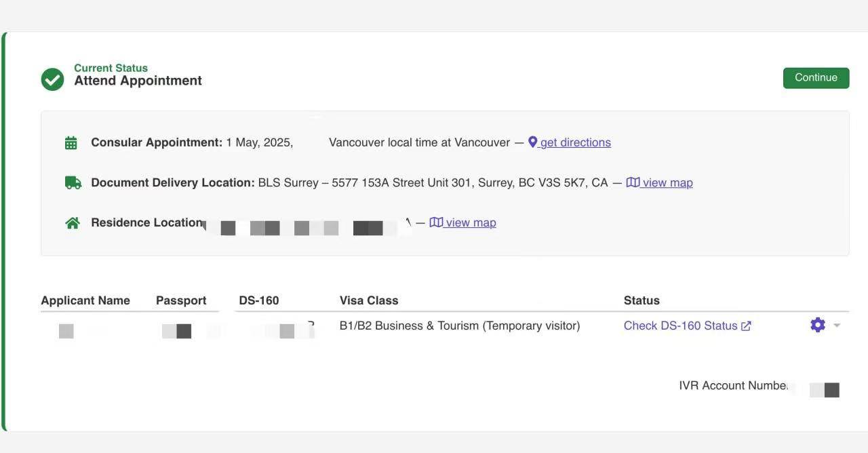868x453 pixels.
Task: Click the map pin icon before get directions
Action: (533, 142)
